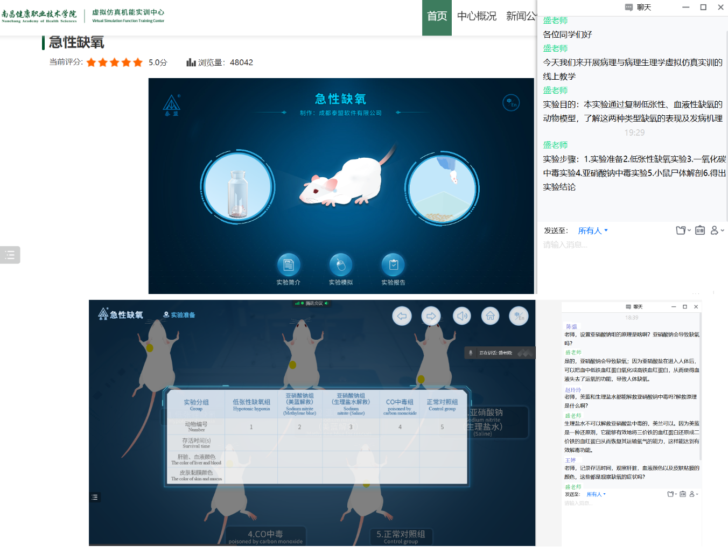Open the 公告 announcement icon in upper chat
728x560 pixels.
point(700,230)
